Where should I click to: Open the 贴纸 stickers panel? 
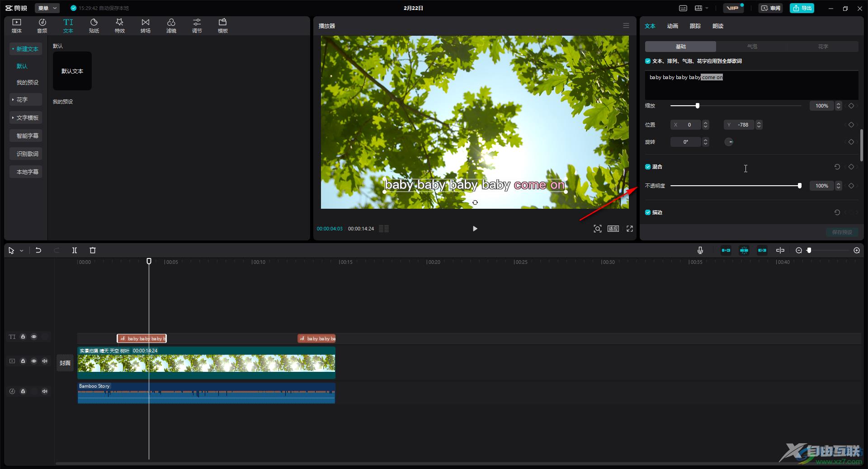click(94, 26)
